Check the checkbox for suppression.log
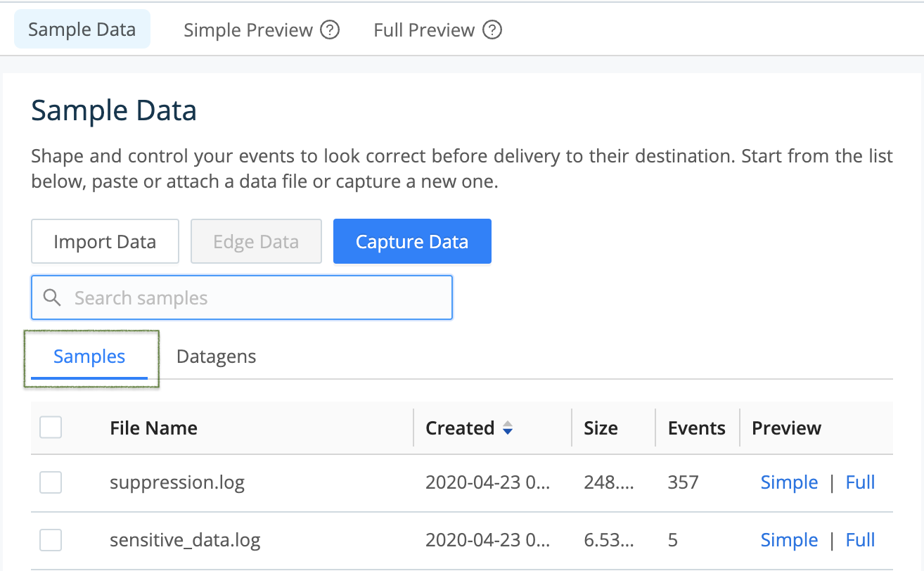Image resolution: width=924 pixels, height=571 pixels. tap(50, 482)
